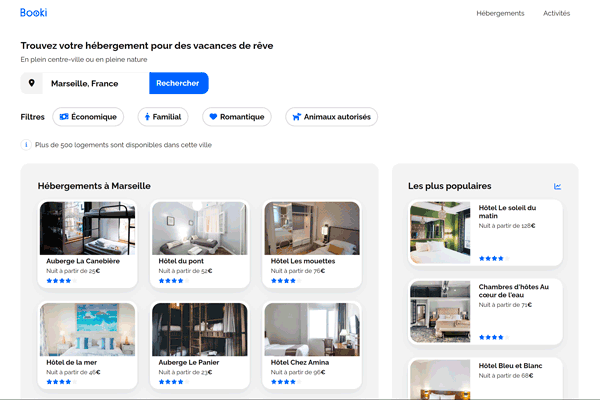Click the Hôtel Les mouettes title

click(303, 261)
